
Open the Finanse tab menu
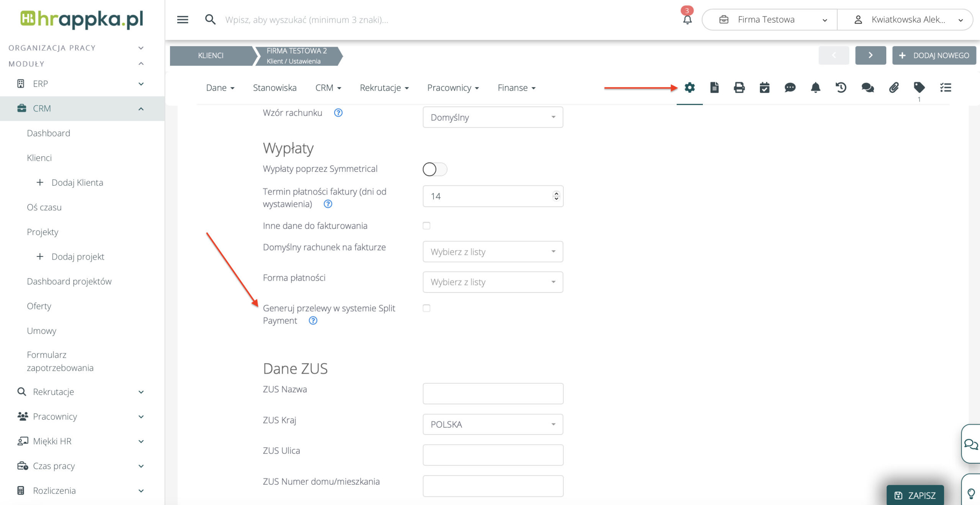tap(516, 88)
